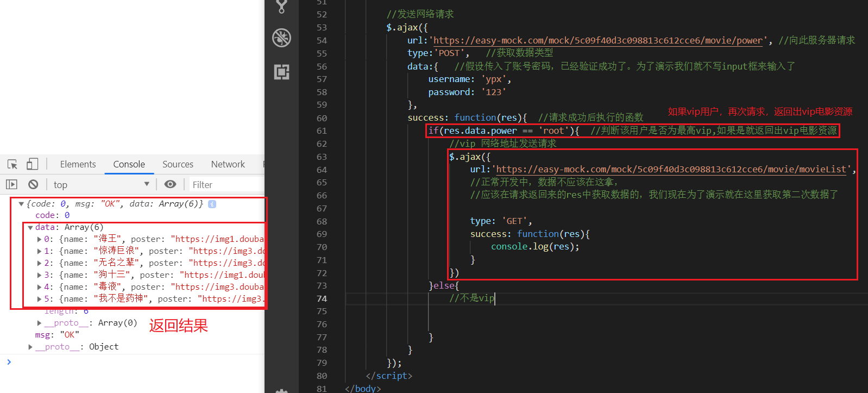The height and width of the screenshot is (393, 868).
Task: Click the }else{ code line
Action: 444,285
